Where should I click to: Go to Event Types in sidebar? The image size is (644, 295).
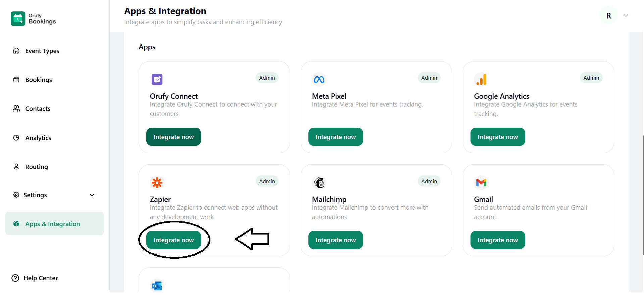tap(42, 51)
